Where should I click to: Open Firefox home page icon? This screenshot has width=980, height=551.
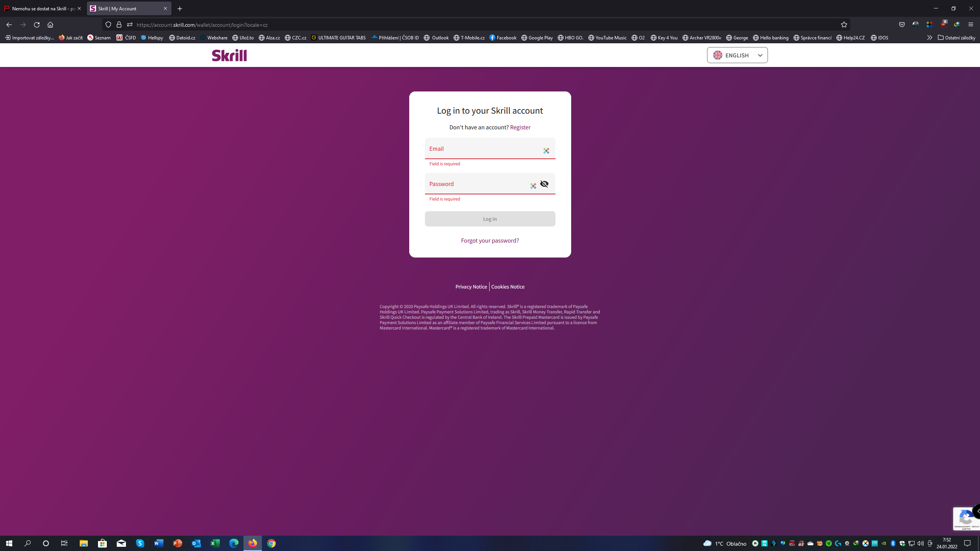pos(50,24)
